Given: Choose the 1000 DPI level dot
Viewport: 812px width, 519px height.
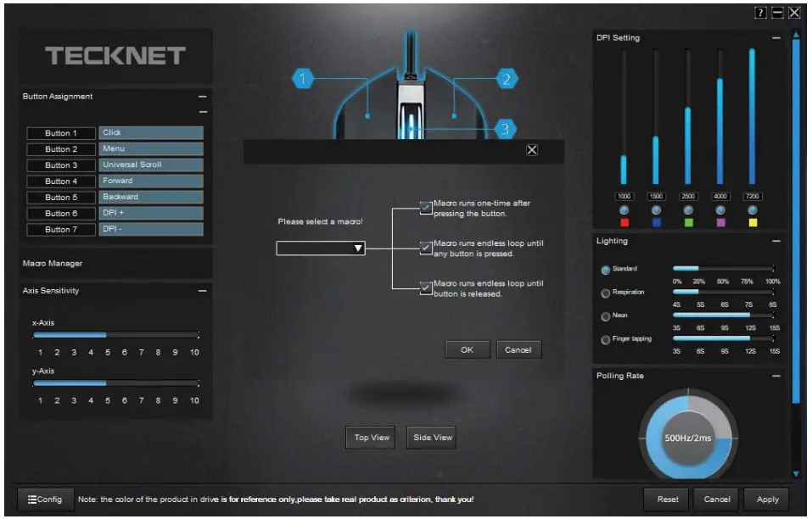Looking at the screenshot, I should [x=624, y=210].
